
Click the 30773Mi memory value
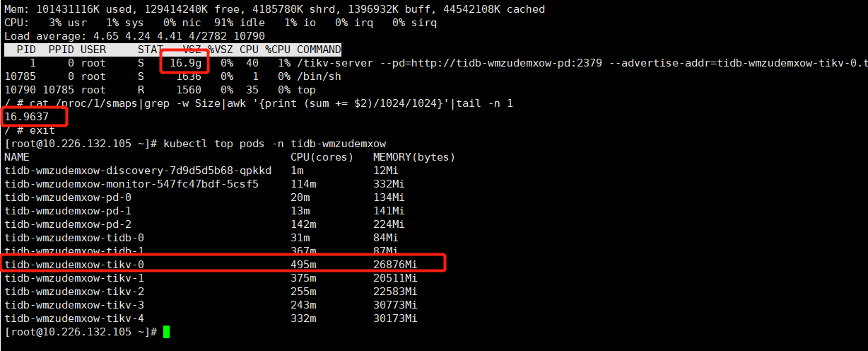tap(395, 305)
